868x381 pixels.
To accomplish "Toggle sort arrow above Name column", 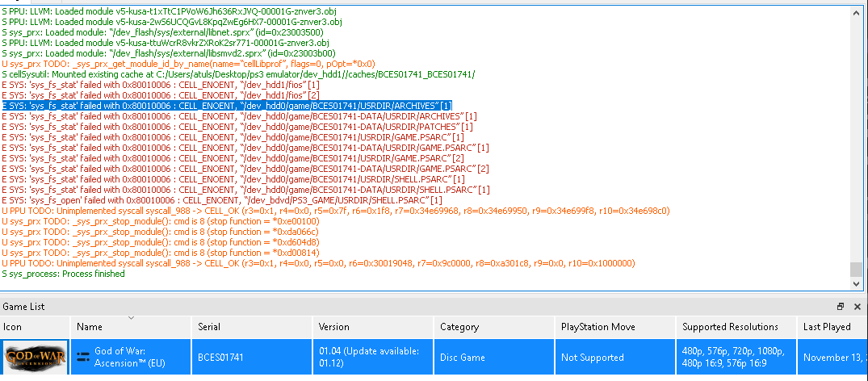I will tap(131, 318).
